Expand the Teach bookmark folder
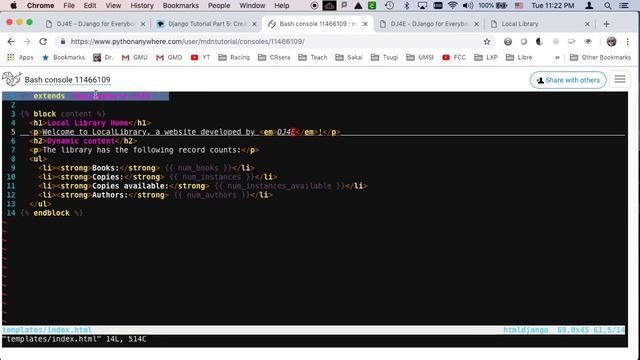This screenshot has height=360, width=640. click(x=313, y=58)
